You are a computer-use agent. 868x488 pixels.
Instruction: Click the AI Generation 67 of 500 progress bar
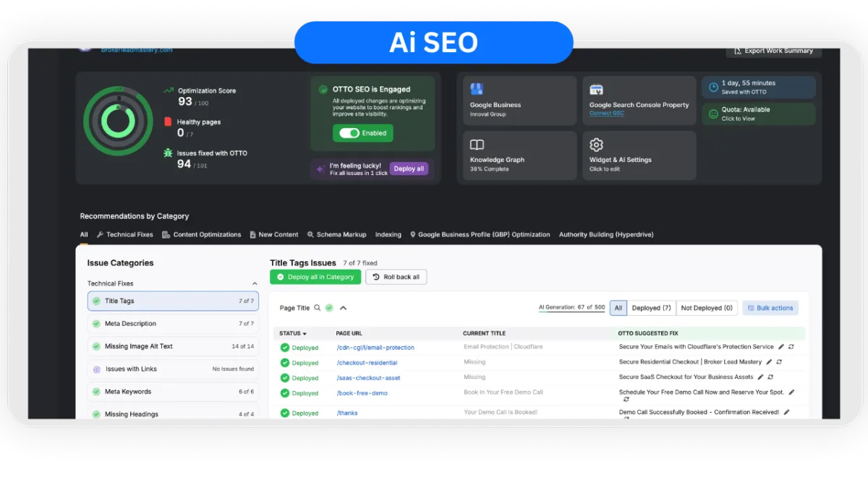(571, 308)
